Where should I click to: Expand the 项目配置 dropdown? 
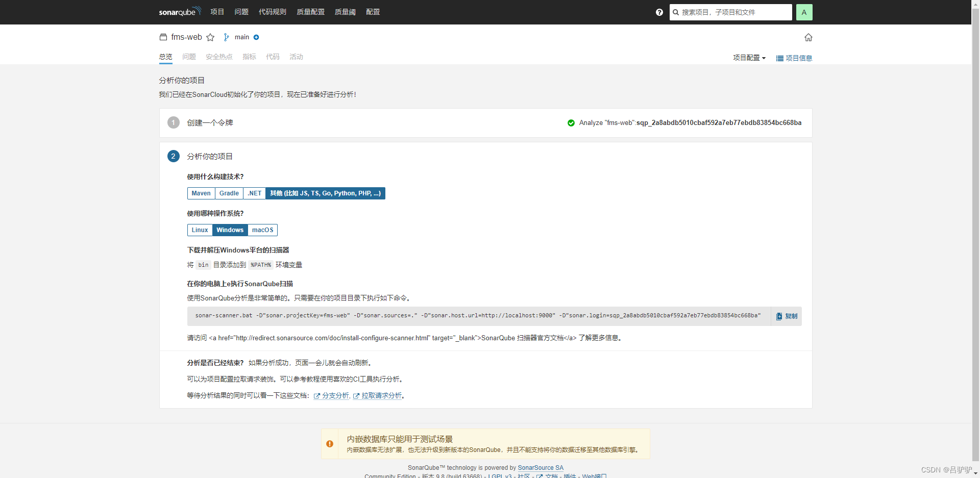[x=749, y=58]
